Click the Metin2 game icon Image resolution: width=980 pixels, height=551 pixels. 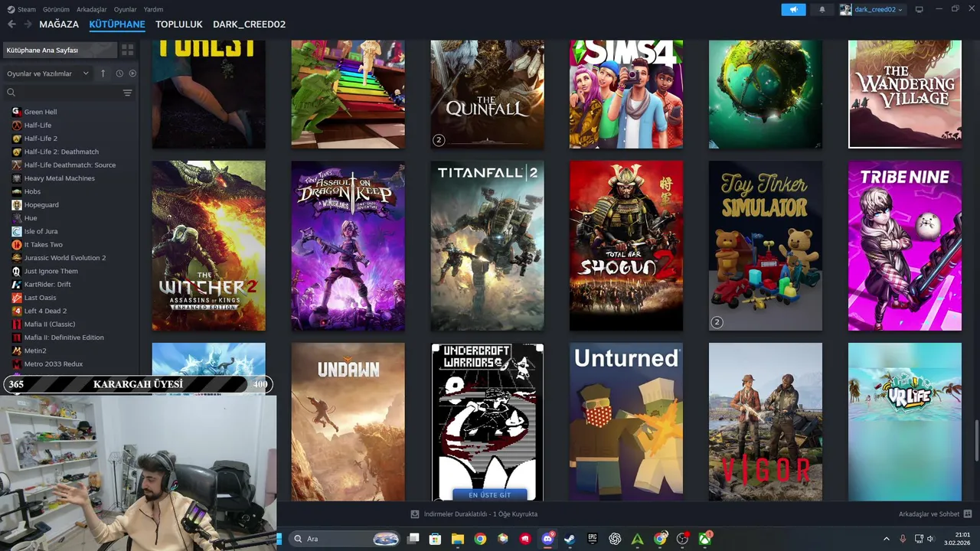click(17, 350)
